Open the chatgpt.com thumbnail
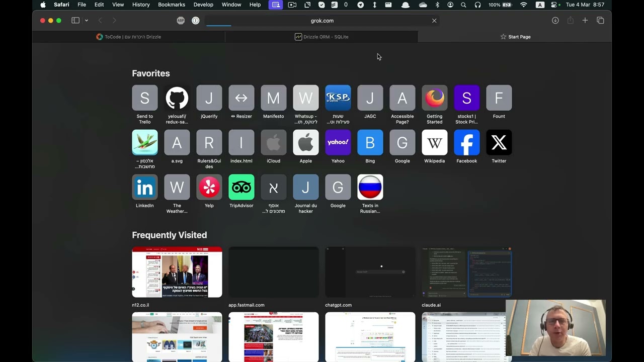Image resolution: width=644 pixels, height=362 pixels. click(x=370, y=272)
